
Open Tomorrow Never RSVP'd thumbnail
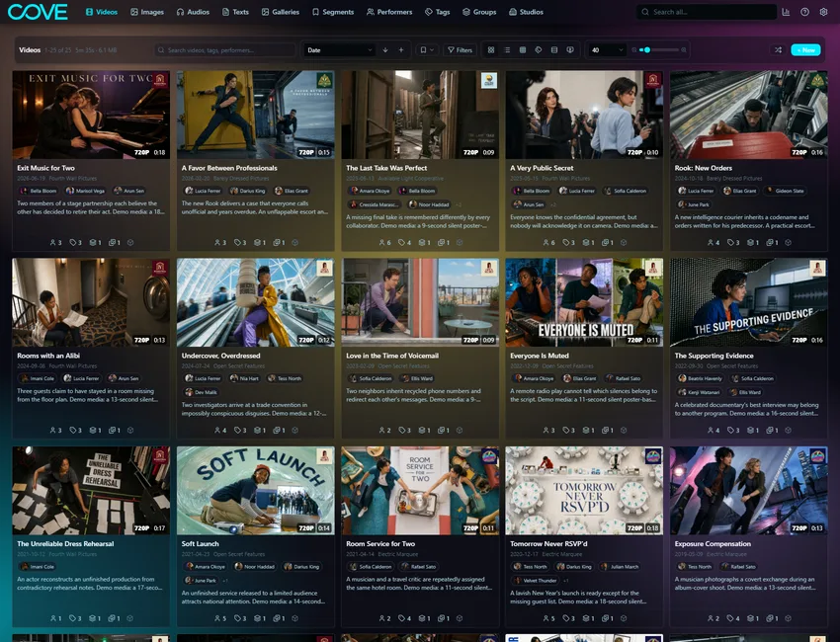pos(584,491)
